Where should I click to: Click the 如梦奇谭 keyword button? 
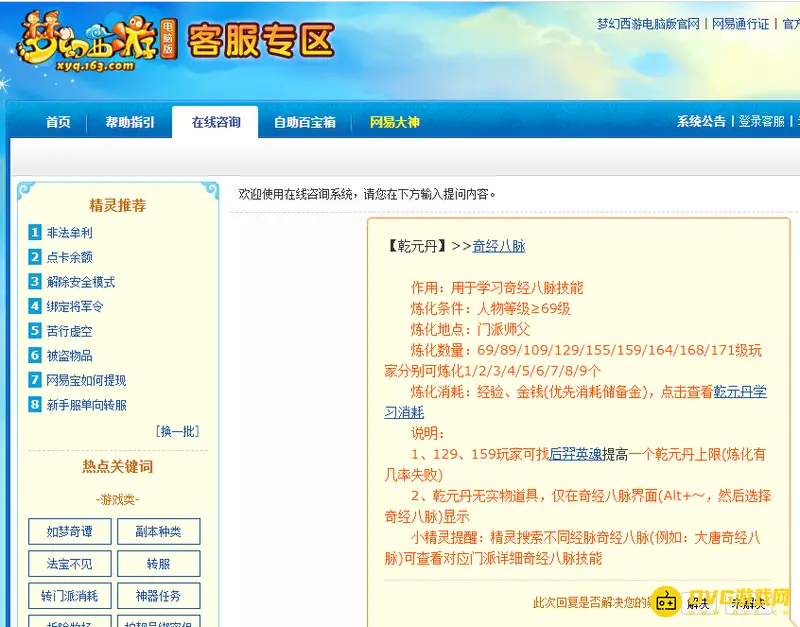point(69,532)
